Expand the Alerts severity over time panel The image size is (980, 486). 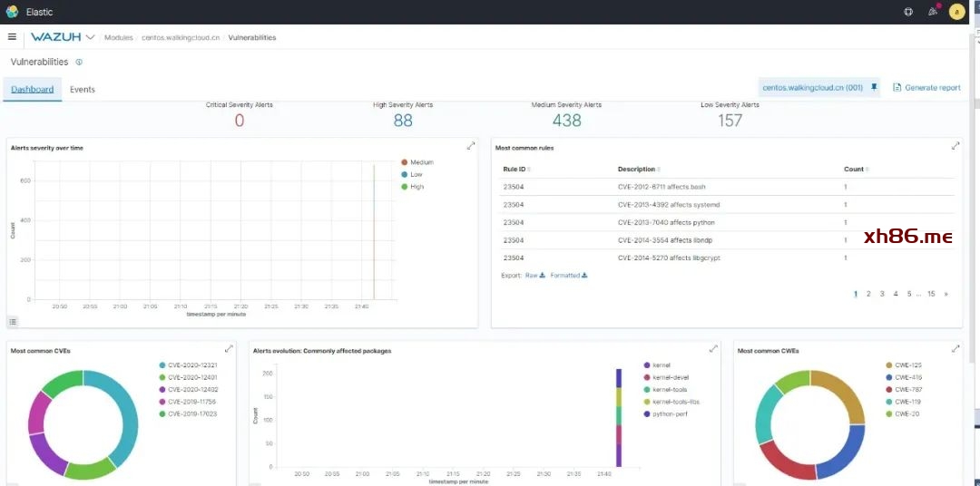point(471,146)
